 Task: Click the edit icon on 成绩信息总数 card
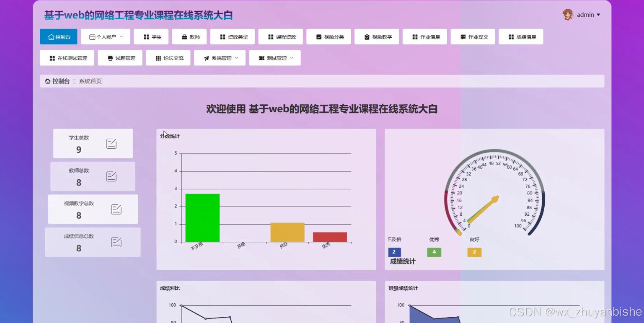116,242
